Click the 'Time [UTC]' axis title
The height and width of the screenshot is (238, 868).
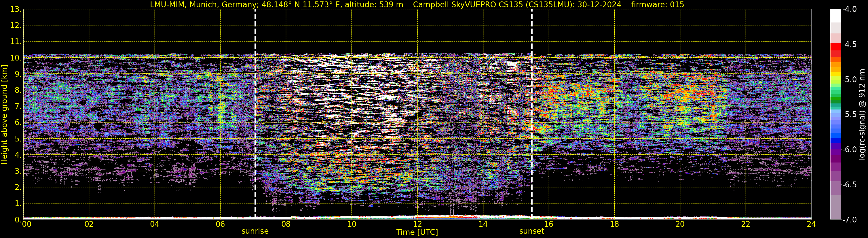point(417,232)
